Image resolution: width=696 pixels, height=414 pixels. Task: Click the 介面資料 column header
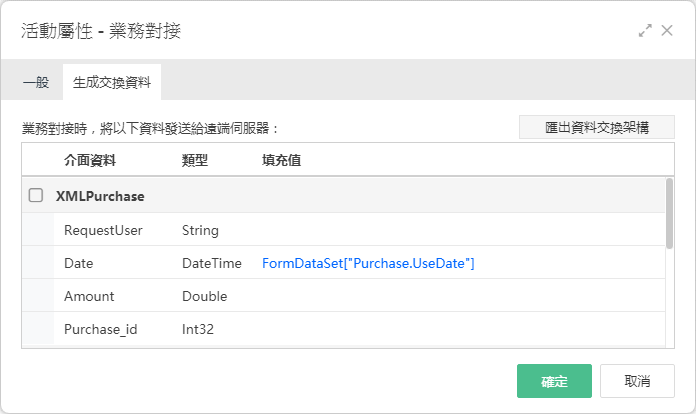click(90, 160)
